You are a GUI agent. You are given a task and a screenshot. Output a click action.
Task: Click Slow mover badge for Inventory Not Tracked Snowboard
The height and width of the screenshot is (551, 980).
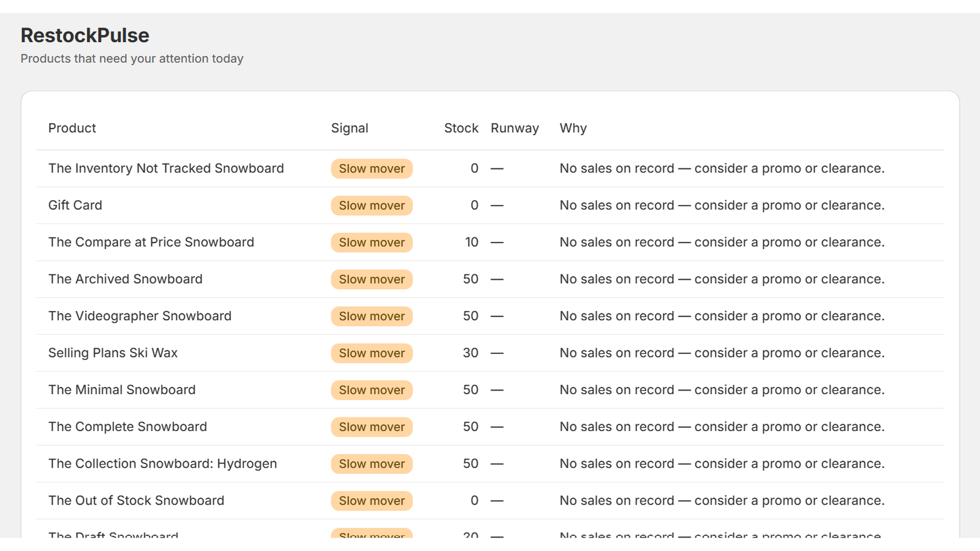tap(372, 169)
